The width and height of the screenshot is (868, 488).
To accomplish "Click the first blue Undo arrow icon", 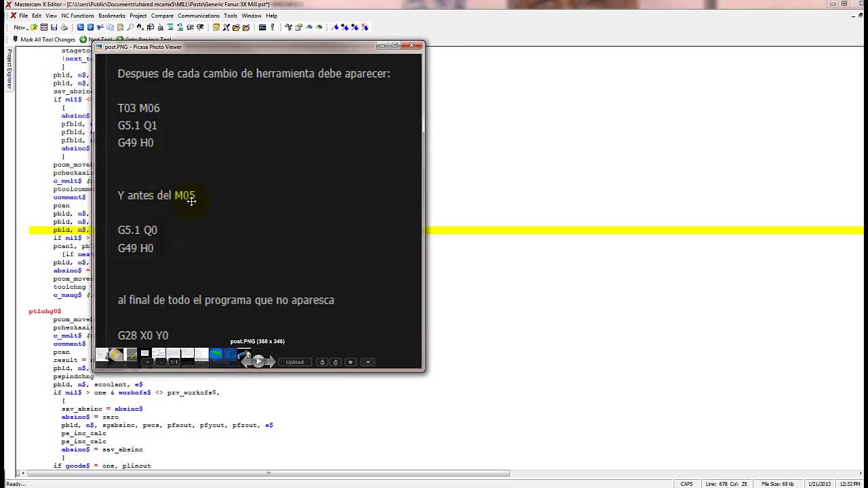I will [80, 28].
